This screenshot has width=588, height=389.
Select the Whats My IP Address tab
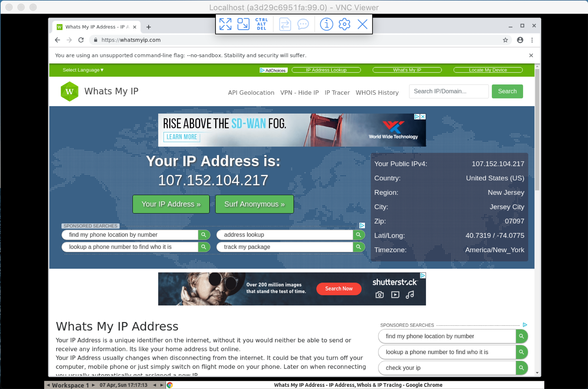[96, 27]
